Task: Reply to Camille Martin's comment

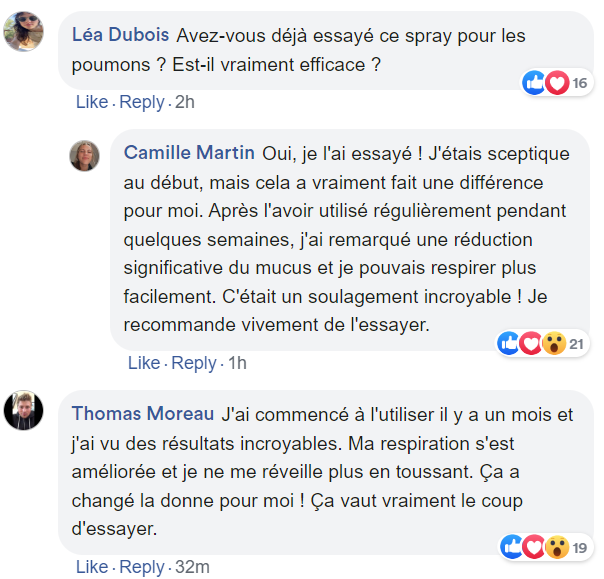Action: [x=194, y=363]
